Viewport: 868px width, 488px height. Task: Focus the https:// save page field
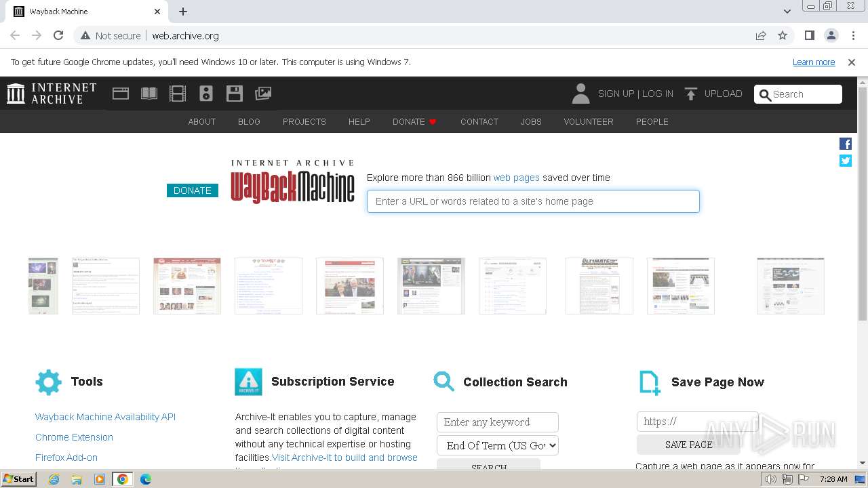click(x=697, y=422)
